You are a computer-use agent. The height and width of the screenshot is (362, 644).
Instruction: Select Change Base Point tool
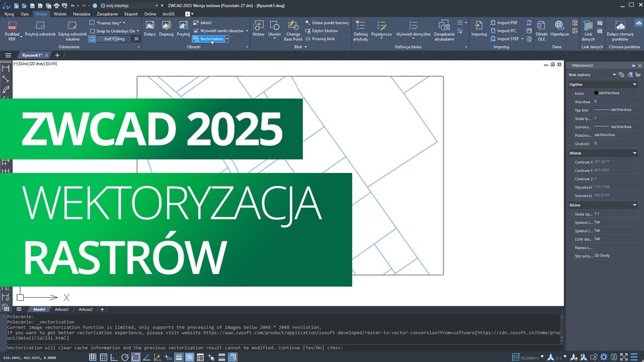point(293,30)
